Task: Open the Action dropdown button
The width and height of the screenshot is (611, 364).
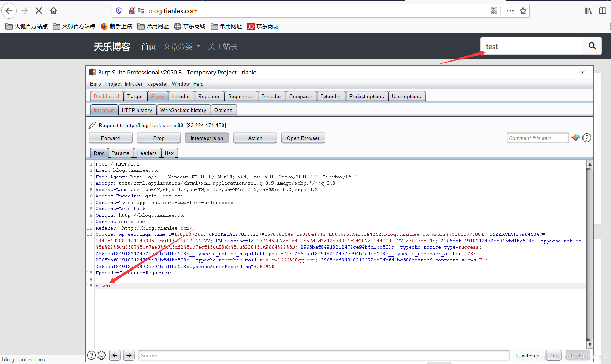Action: pyautogui.click(x=255, y=138)
